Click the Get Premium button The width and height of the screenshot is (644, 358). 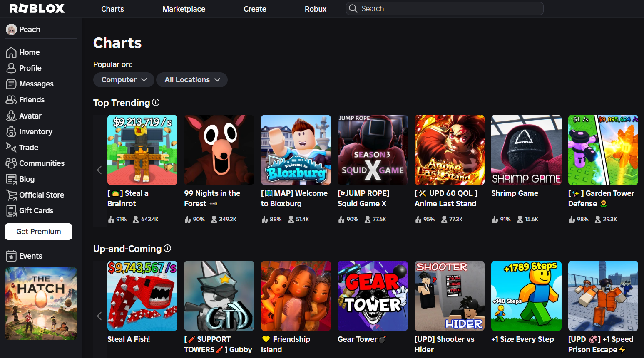click(x=38, y=232)
